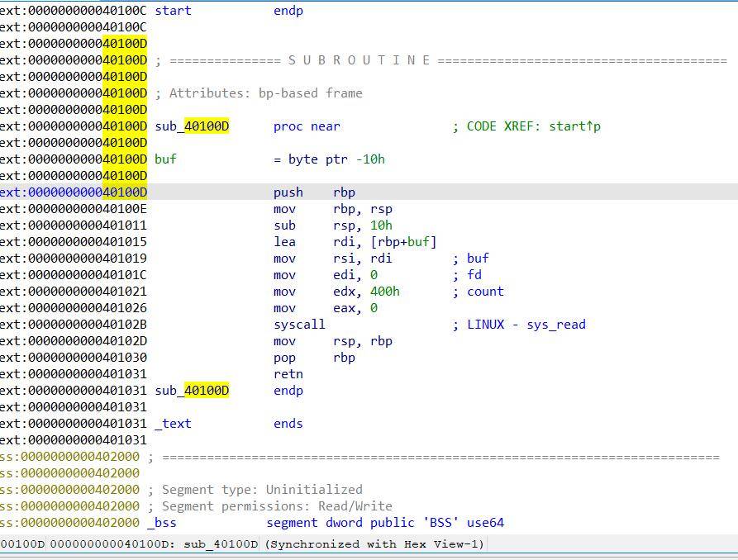The height and width of the screenshot is (560, 738).
Task: Click the 400h operand in mov edx
Action: click(x=385, y=292)
